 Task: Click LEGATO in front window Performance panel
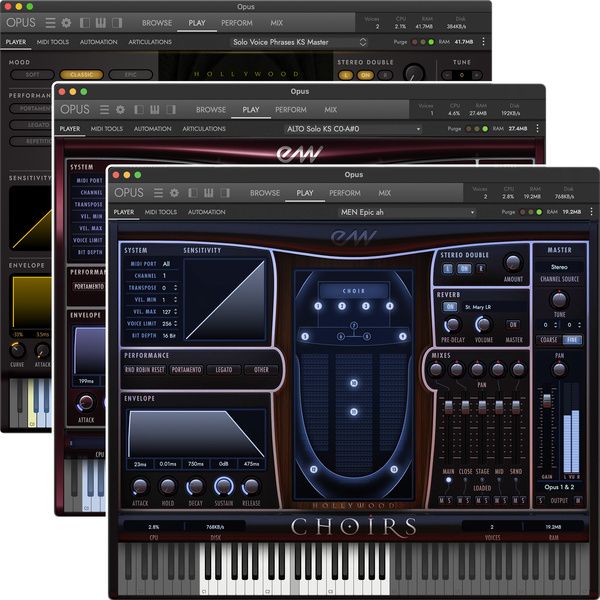click(x=224, y=370)
